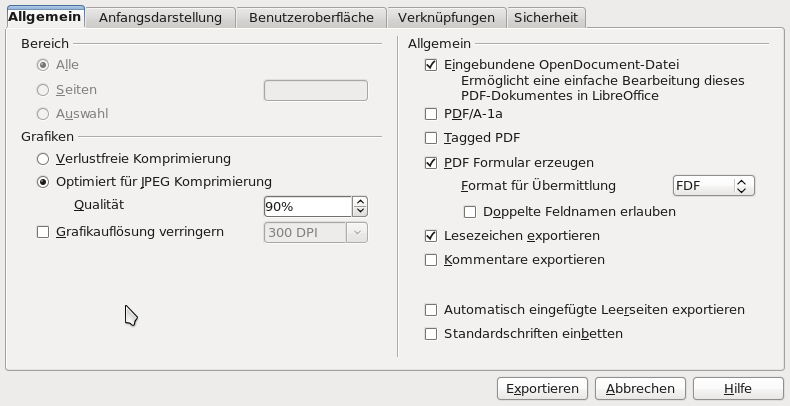Open the Format für Übermittlung dropdown
This screenshot has height=406, width=790.
click(x=713, y=186)
